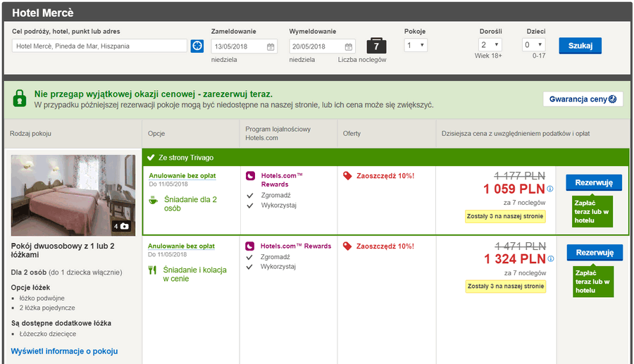Click the Gwarancja ceny badge icon
This screenshot has width=634, height=364.
613,99
